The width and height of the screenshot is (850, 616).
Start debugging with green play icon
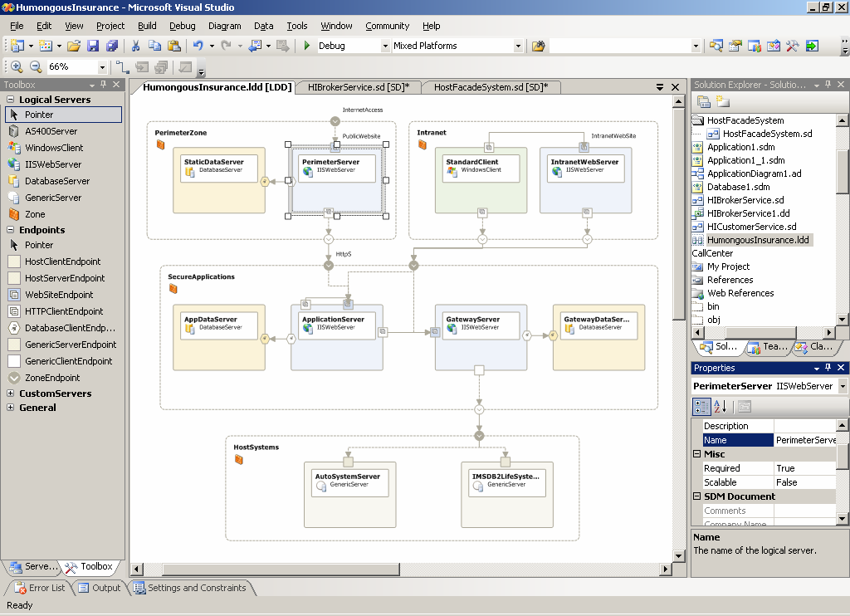click(307, 46)
